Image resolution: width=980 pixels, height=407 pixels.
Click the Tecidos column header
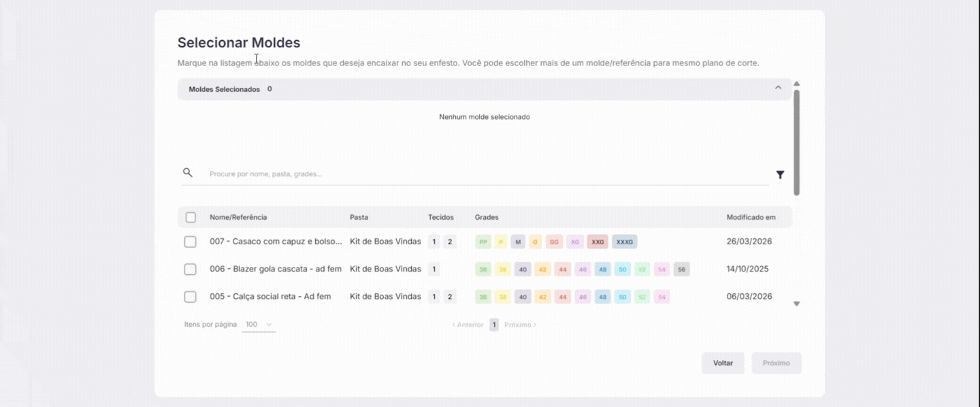[441, 217]
